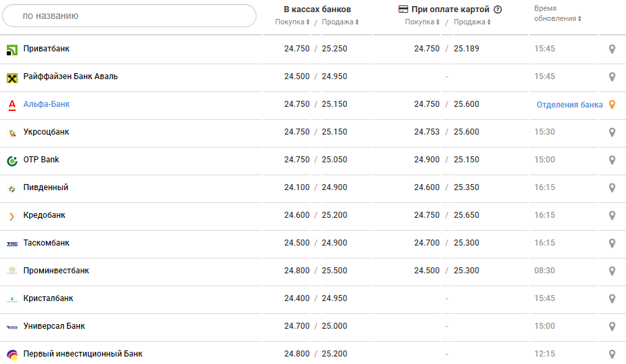Sort by Покупка under В кассах банков
The height and width of the screenshot is (364, 626).
click(292, 22)
